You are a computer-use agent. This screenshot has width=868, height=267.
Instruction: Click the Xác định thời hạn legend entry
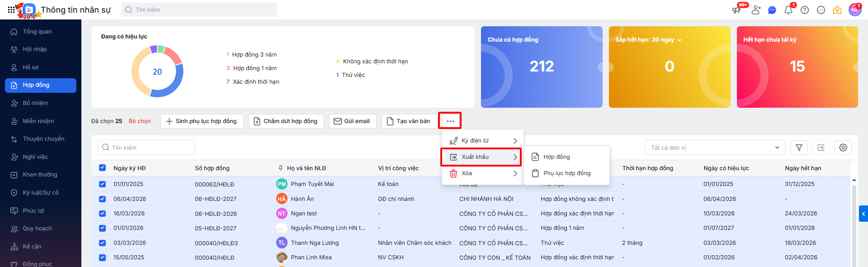click(x=253, y=82)
